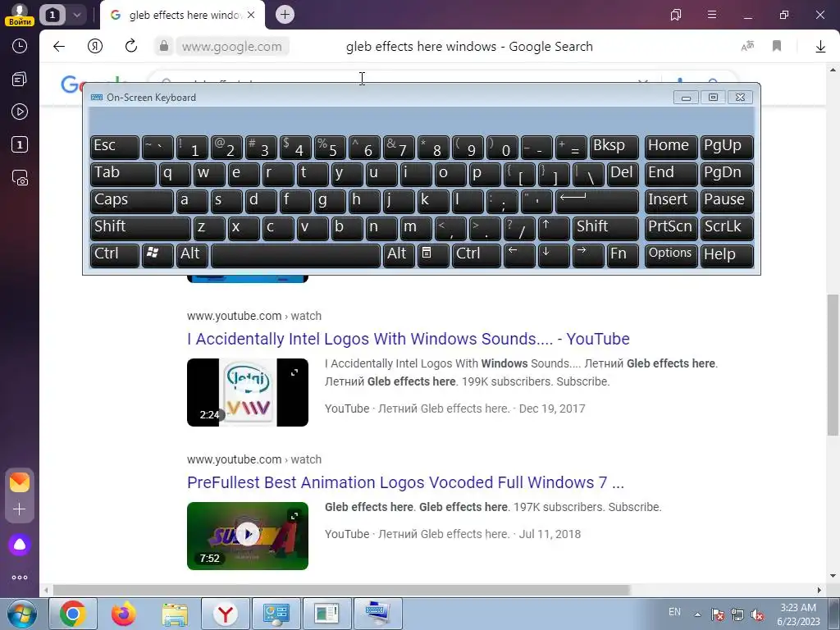840x630 pixels.
Task: Launch the Alice assistant purple icon
Action: tap(20, 545)
